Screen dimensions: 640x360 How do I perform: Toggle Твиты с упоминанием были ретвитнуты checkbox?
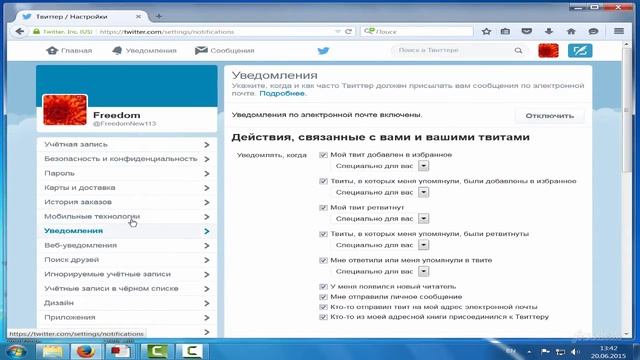[323, 234]
